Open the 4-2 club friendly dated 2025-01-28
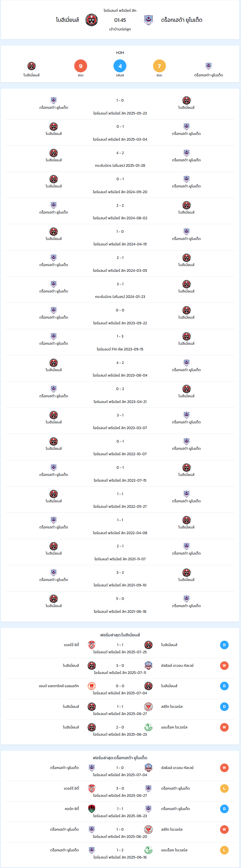Screen dimensions: 241x868 point(120,159)
